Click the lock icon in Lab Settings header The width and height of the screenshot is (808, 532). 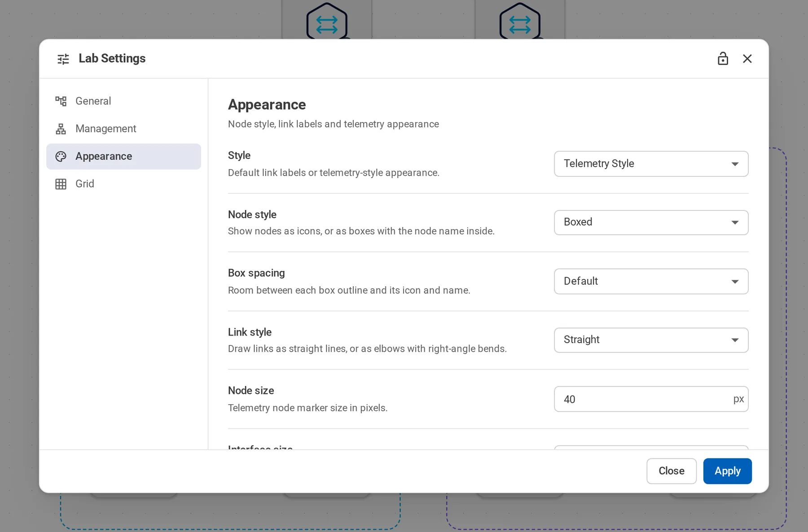pyautogui.click(x=723, y=59)
